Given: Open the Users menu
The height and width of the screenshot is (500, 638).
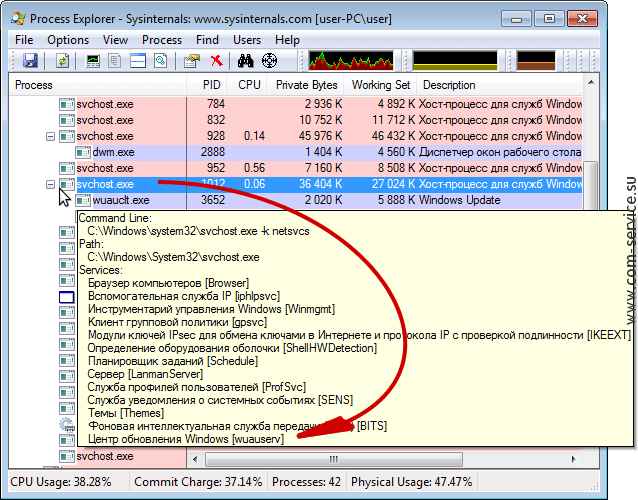Looking at the screenshot, I should click(x=247, y=40).
